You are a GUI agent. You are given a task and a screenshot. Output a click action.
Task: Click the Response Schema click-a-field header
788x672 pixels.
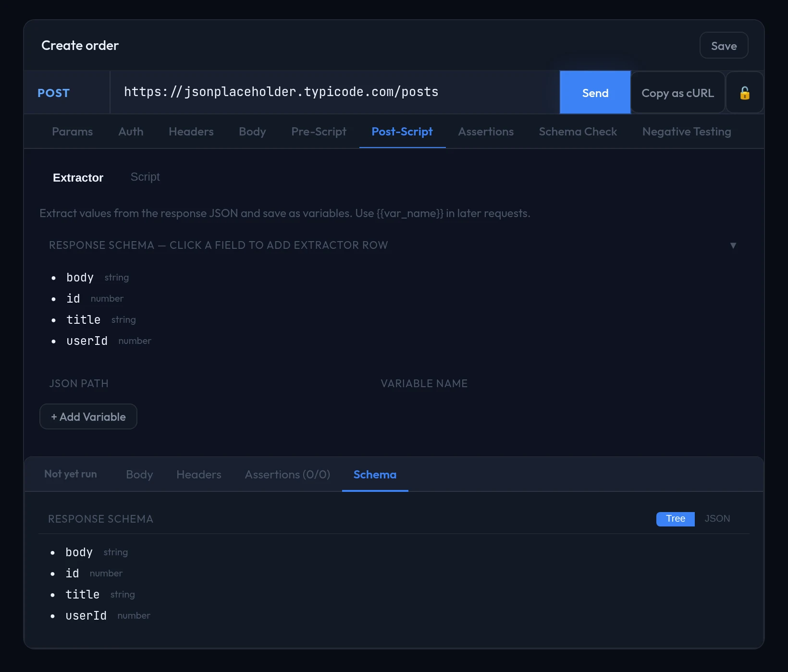click(x=218, y=245)
